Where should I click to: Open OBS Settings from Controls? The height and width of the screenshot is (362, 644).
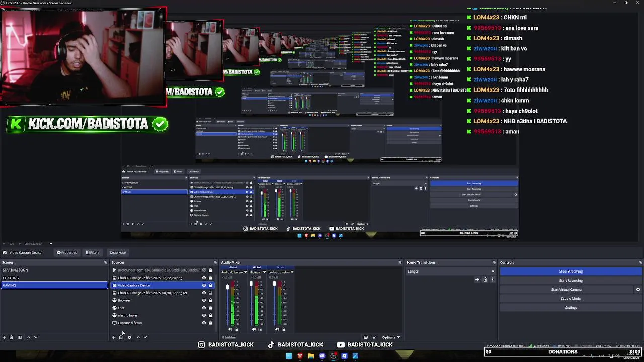tap(571, 308)
